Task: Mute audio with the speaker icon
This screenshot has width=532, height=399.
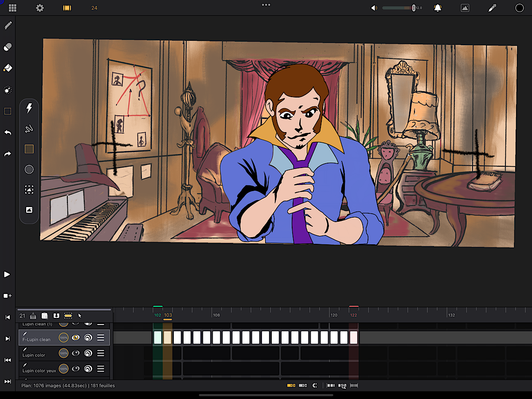Action: point(375,8)
